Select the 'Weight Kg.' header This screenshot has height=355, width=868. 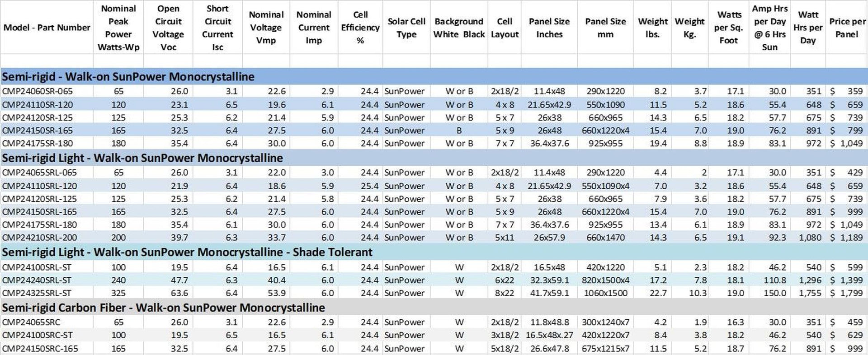click(x=689, y=28)
